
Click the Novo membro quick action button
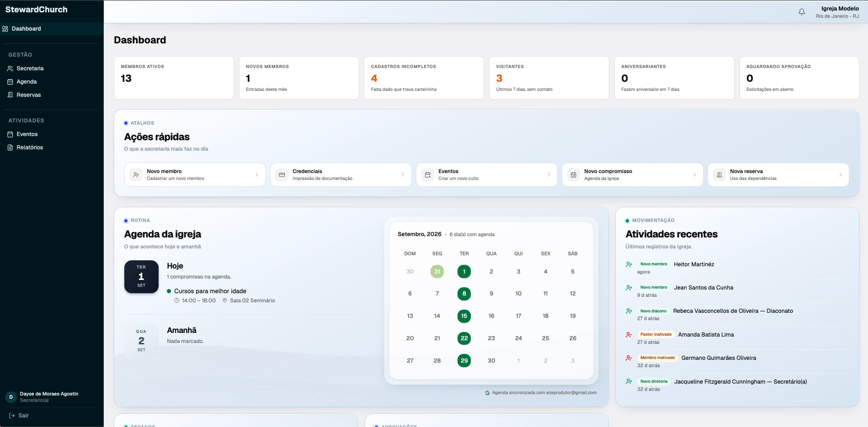195,175
